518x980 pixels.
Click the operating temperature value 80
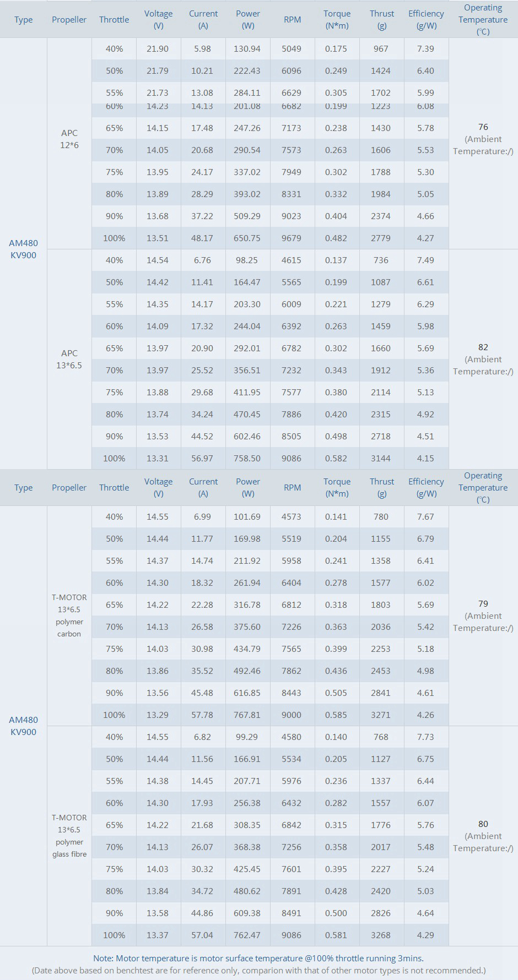483,824
